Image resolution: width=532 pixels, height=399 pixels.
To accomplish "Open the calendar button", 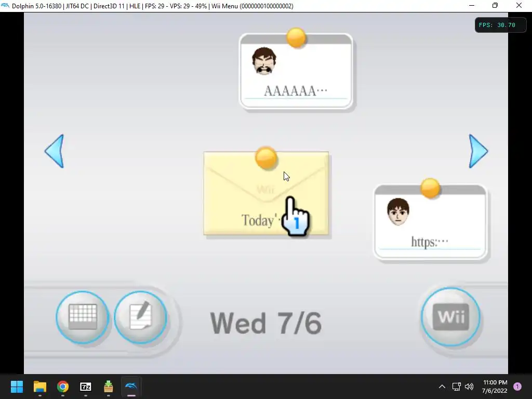I will point(83,317).
